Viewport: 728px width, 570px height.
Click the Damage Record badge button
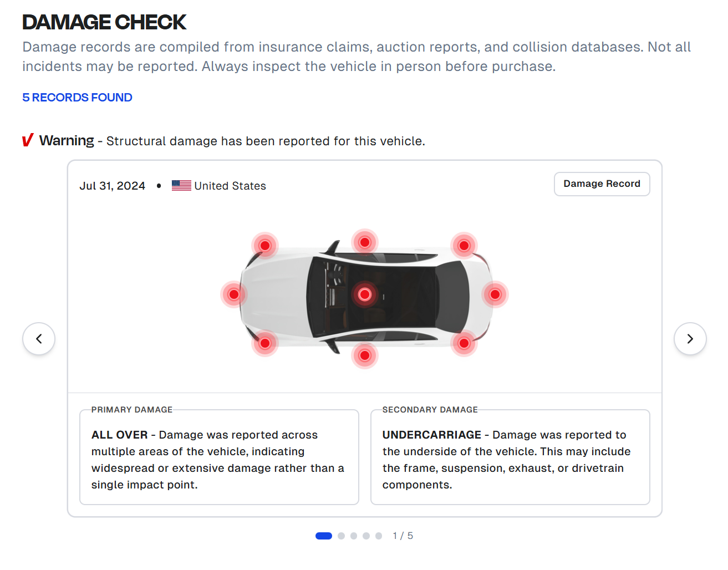coord(602,184)
